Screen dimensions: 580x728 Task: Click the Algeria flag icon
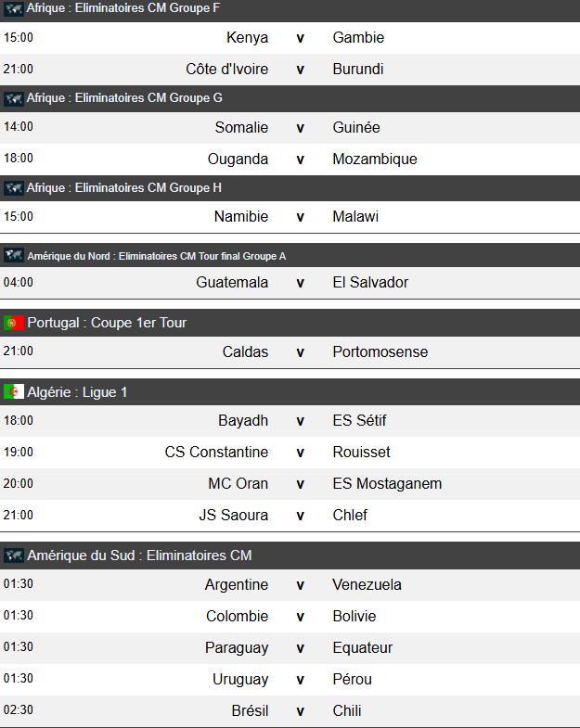point(13,392)
